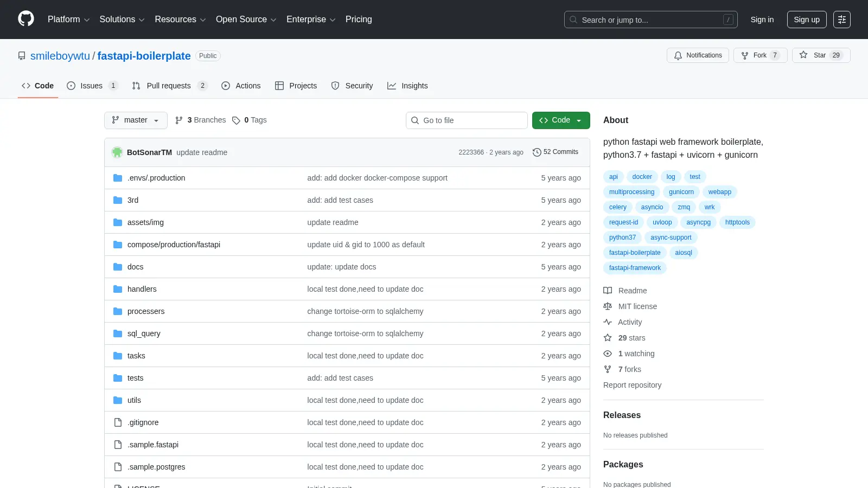Open the fastapi-boilerplate repository link
Screen dimensions: 868x488
tap(144, 56)
